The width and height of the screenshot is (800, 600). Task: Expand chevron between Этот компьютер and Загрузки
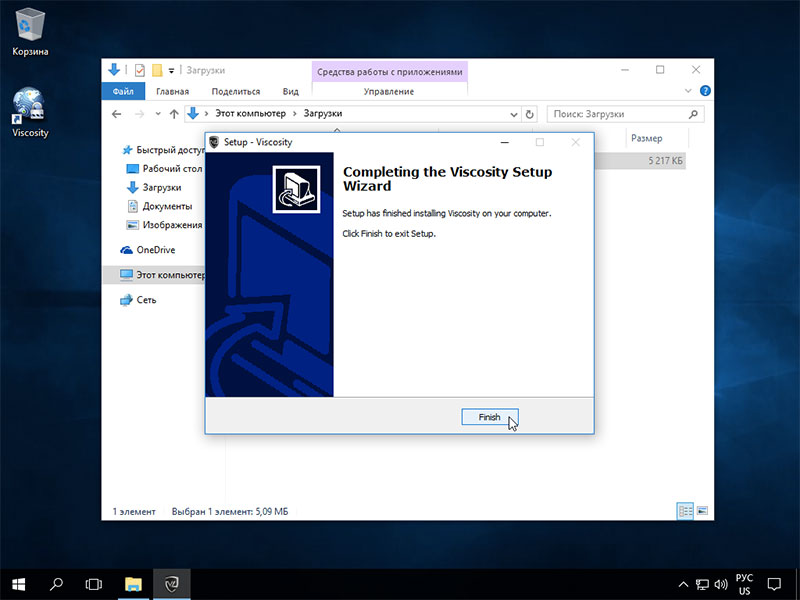tap(295, 113)
